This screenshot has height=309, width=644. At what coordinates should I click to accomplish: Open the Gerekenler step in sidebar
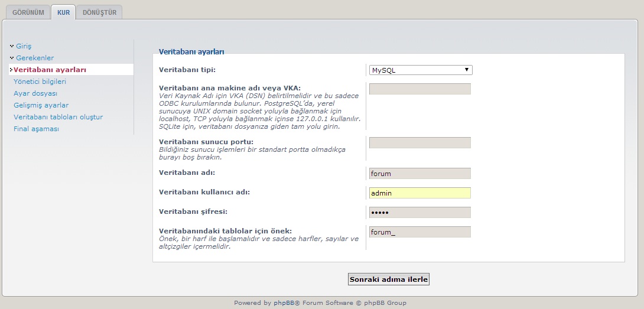click(x=35, y=58)
